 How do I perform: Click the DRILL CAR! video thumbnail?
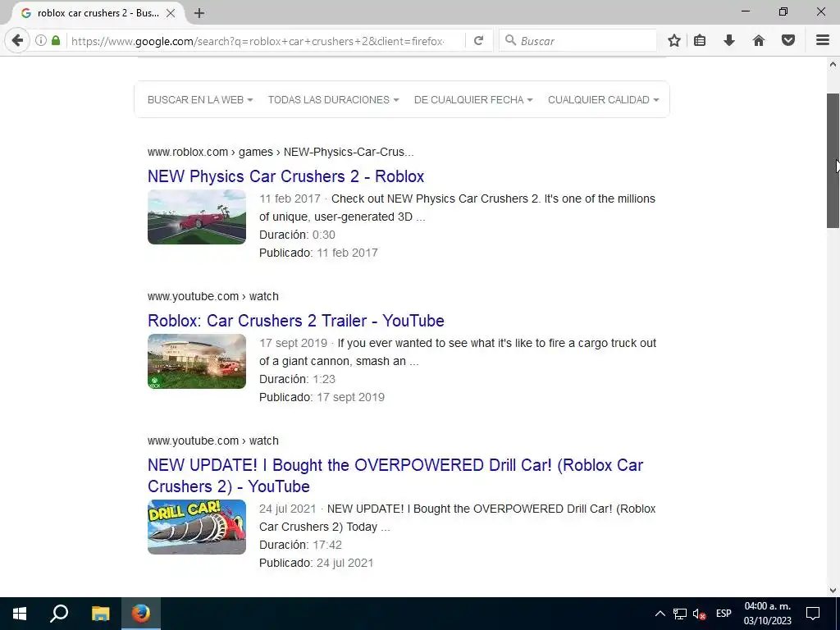click(197, 527)
